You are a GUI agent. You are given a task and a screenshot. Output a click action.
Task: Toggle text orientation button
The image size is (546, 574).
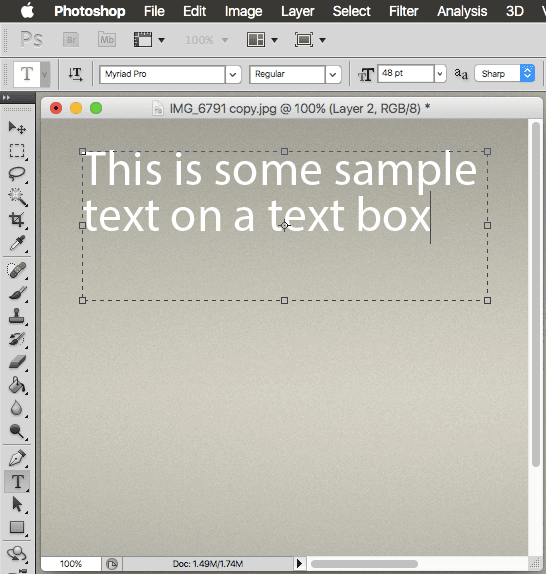tap(76, 74)
